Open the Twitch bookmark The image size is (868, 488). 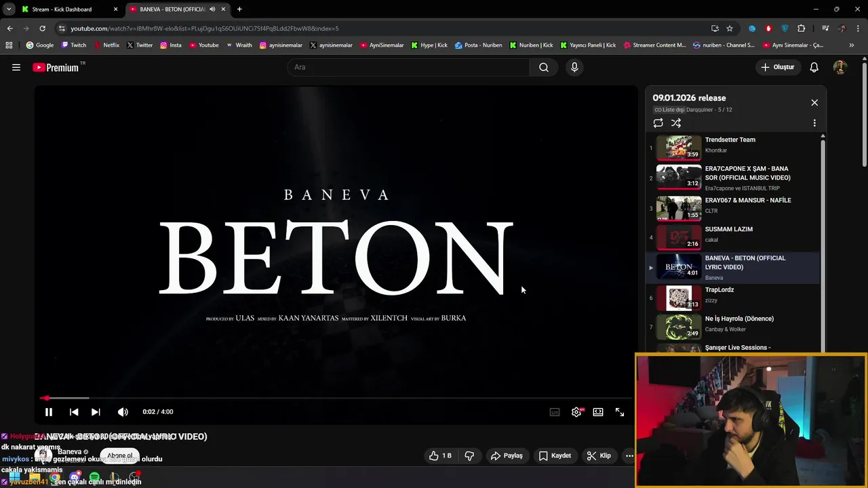(74, 45)
